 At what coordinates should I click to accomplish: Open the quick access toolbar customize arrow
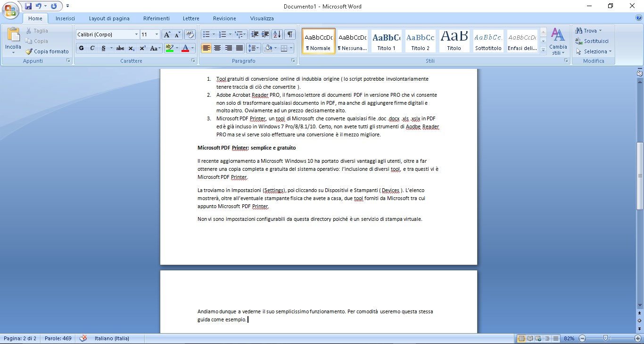point(67,6)
